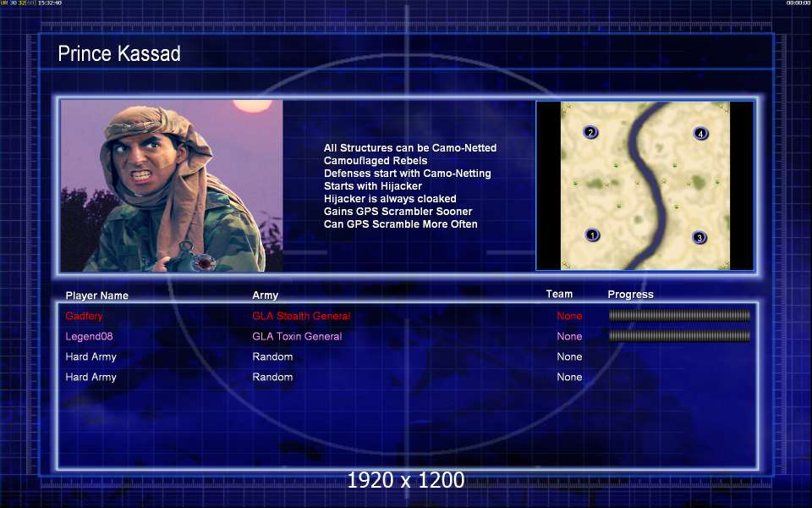This screenshot has width=812, height=508.
Task: Click the Prince Kassad title text
Action: [x=119, y=54]
